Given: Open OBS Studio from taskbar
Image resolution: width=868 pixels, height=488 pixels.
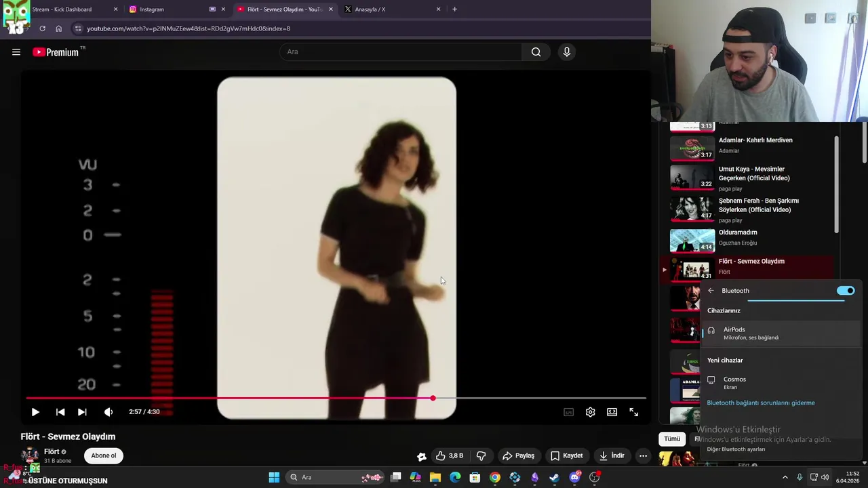Looking at the screenshot, I should point(595,477).
